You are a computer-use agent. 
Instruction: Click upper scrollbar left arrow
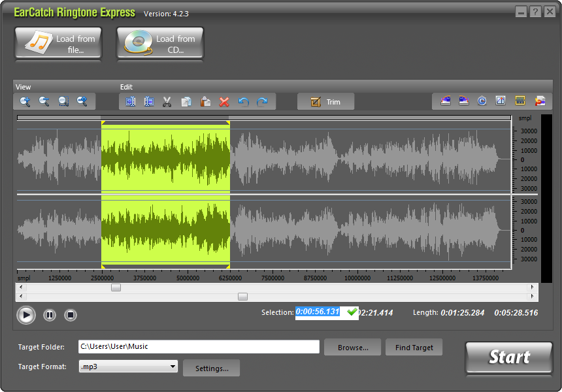pos(21,287)
